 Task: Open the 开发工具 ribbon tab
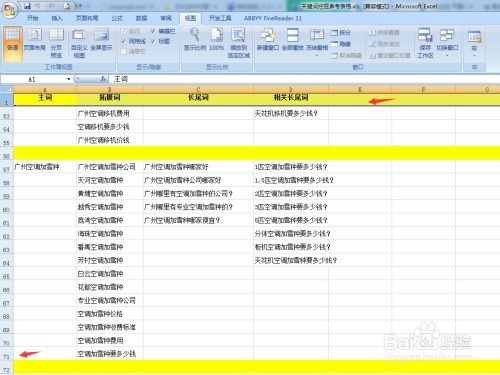[220, 18]
